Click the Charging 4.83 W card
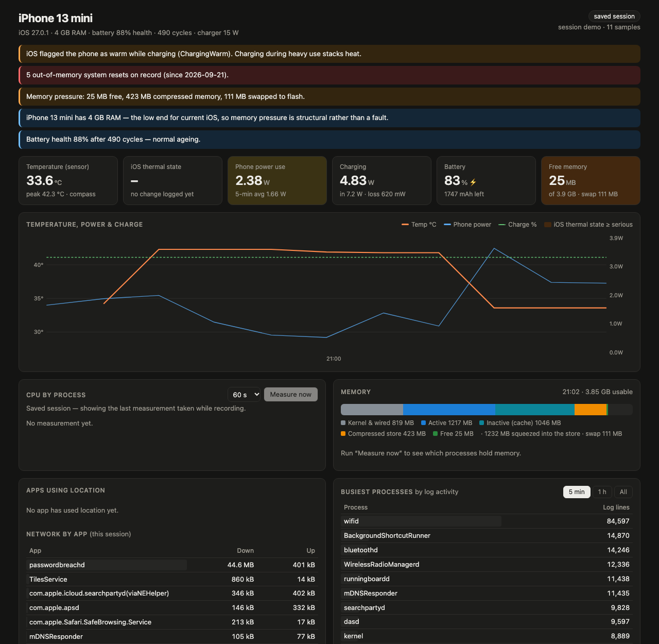This screenshot has height=644, width=659. pos(381,181)
